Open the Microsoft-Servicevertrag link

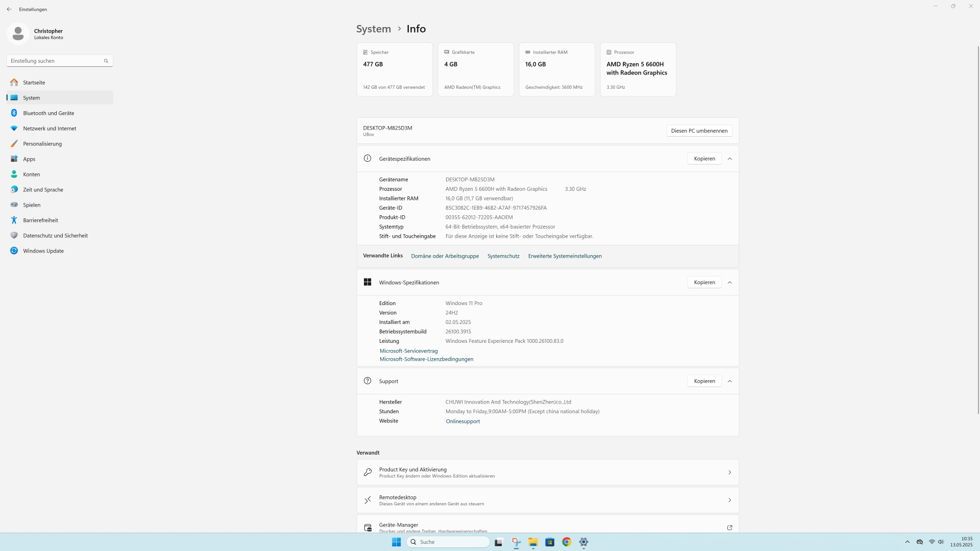[x=409, y=351]
